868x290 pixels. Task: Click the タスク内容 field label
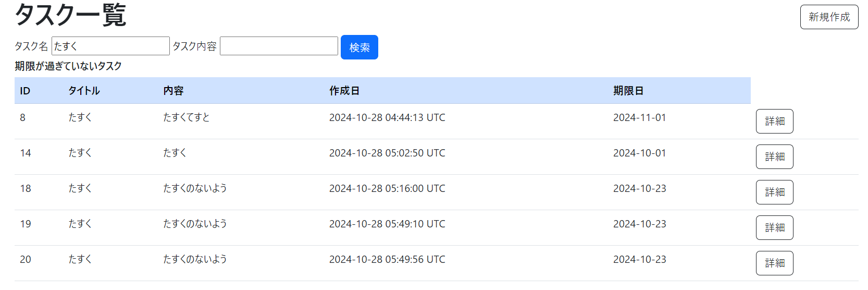click(194, 46)
